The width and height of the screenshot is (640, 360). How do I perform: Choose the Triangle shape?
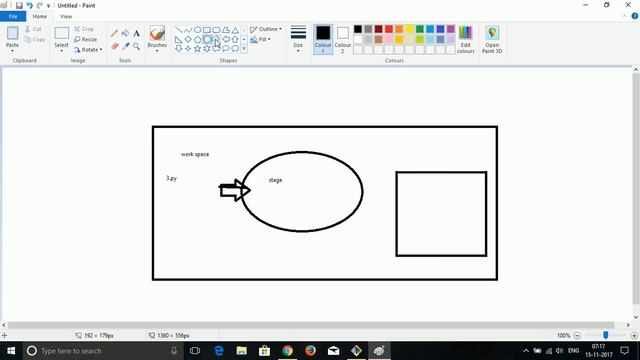coord(235,30)
